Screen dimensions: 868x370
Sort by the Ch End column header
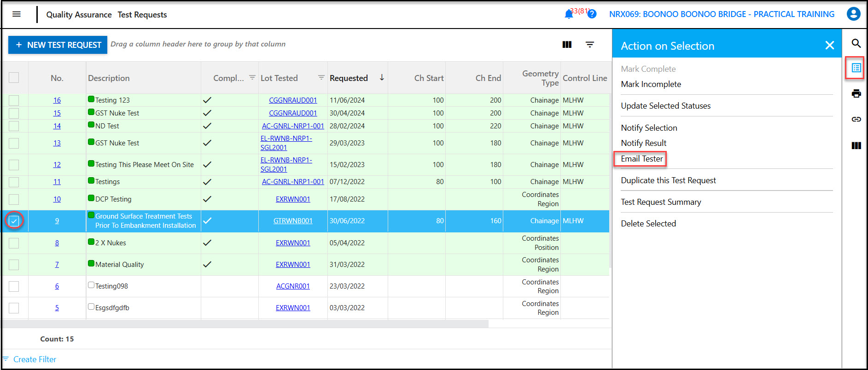tap(488, 78)
